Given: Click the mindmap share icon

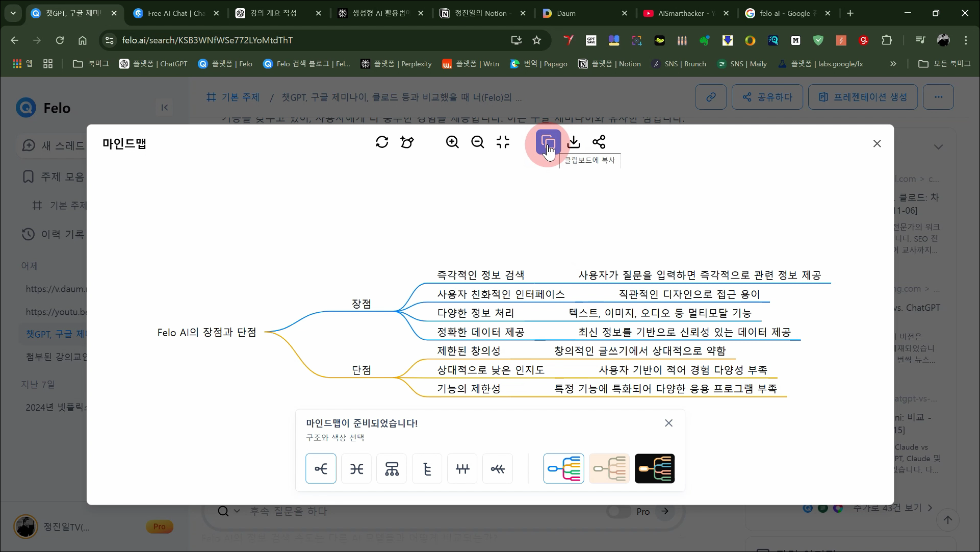Looking at the screenshot, I should click(599, 142).
